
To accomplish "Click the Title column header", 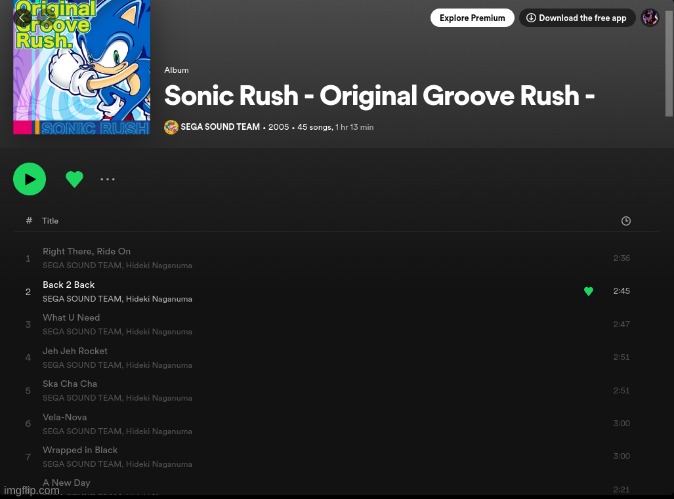I will [50, 221].
